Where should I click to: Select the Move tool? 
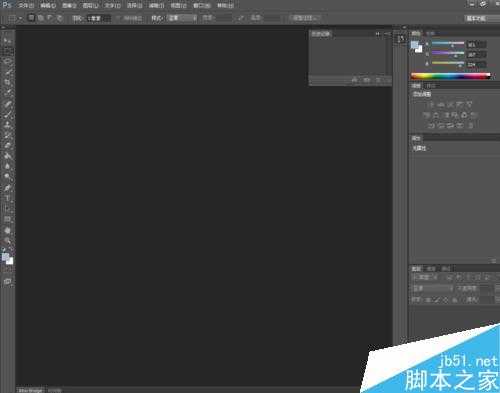pyautogui.click(x=7, y=41)
